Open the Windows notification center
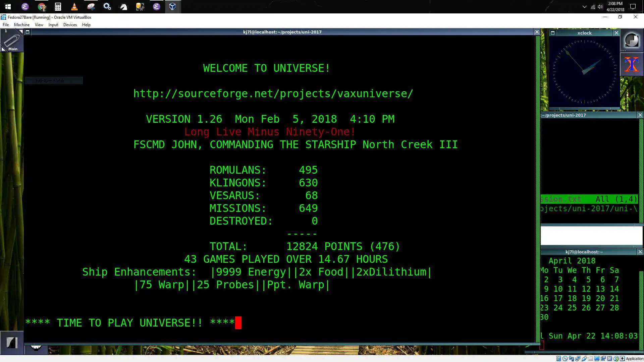This screenshot has width=644, height=362. (633, 7)
